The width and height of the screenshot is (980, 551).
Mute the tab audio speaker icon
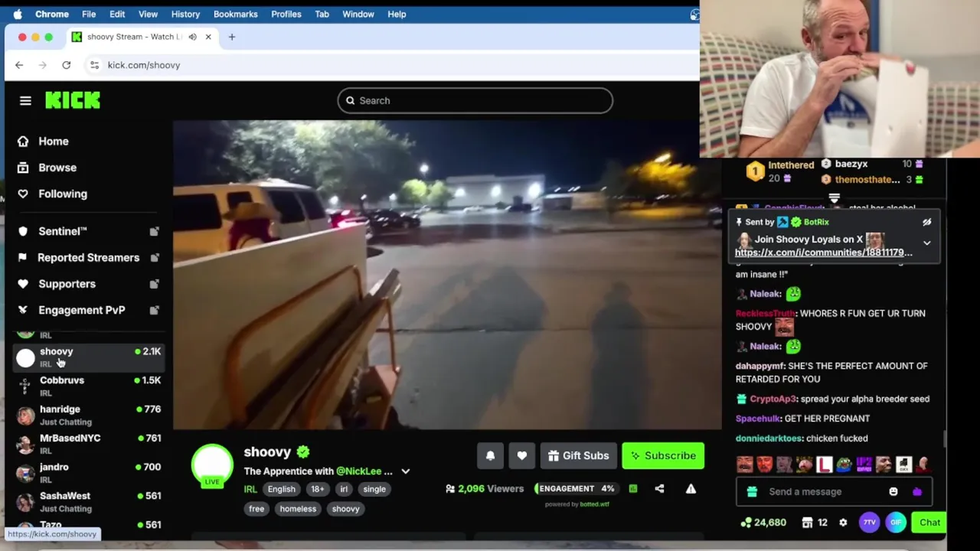point(192,37)
